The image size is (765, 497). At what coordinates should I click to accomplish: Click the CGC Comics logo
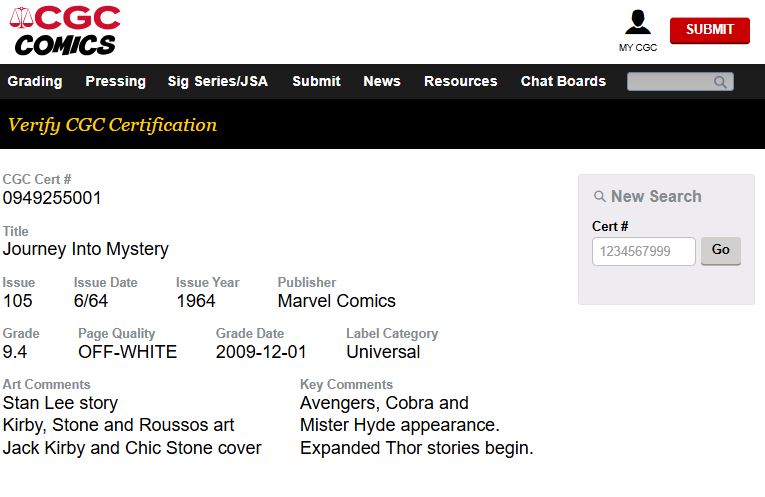click(x=65, y=31)
